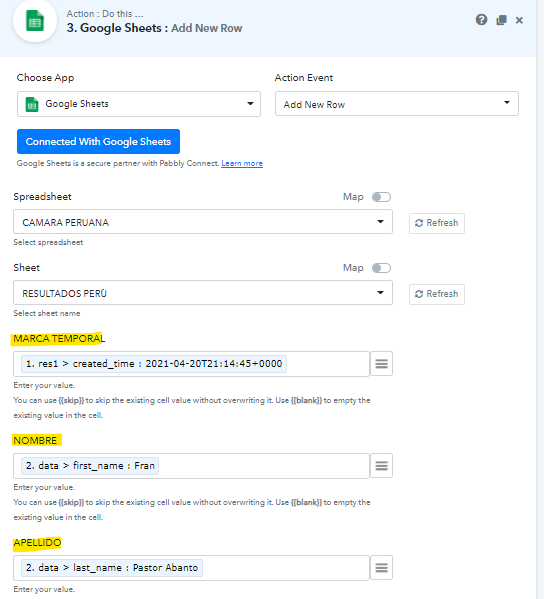Click the NOMBRE field label

(35, 441)
